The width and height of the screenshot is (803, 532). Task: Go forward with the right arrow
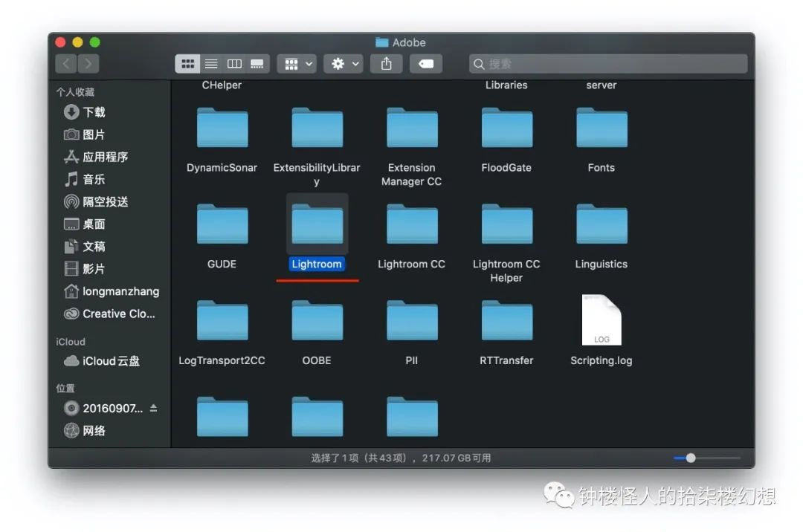point(88,64)
